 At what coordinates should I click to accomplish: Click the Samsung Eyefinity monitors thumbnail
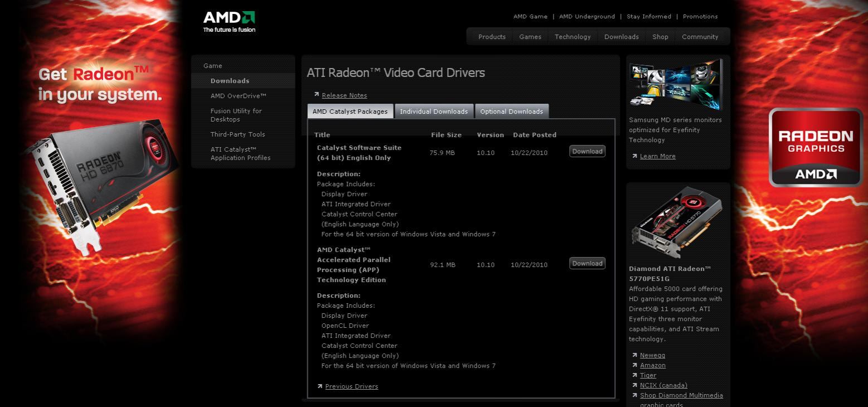(x=676, y=84)
